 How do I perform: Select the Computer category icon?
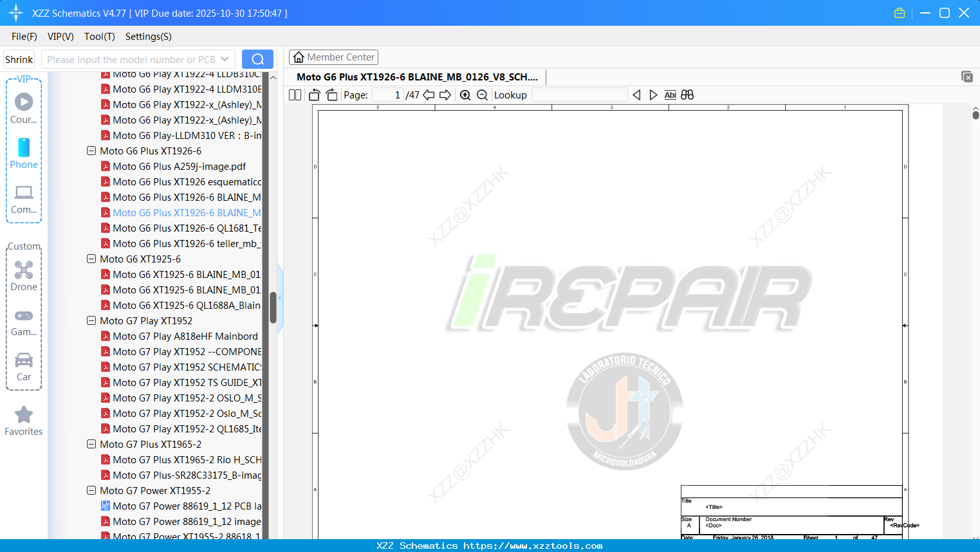(x=24, y=199)
